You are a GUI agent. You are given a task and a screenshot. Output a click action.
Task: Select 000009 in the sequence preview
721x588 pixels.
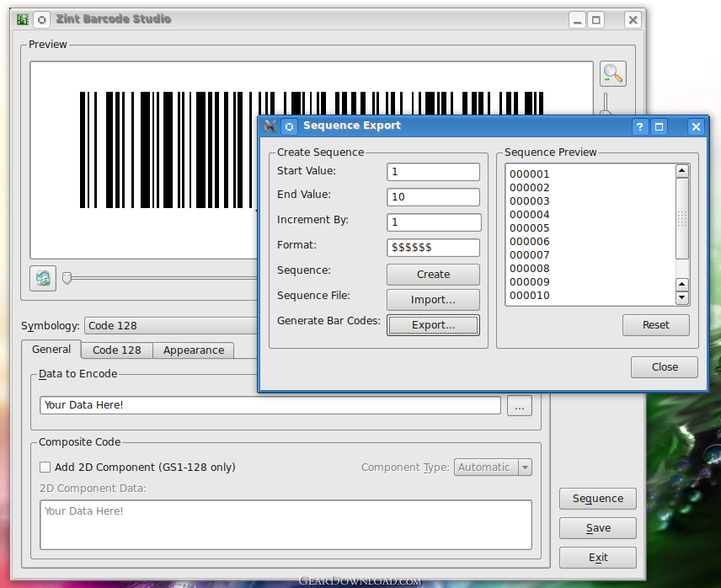tap(529, 282)
